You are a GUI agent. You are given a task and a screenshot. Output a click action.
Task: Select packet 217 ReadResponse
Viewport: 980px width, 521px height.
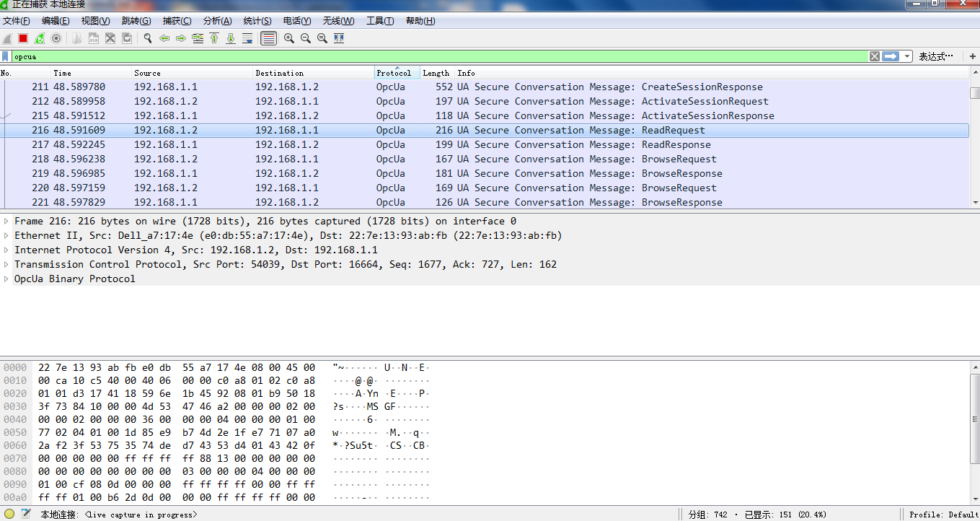click(485, 144)
